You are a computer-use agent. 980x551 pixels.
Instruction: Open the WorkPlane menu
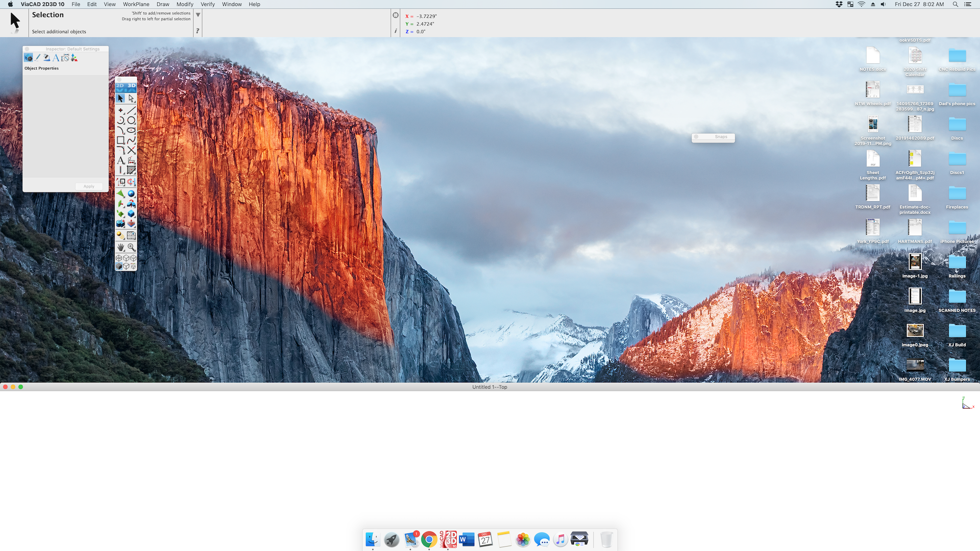click(x=136, y=4)
